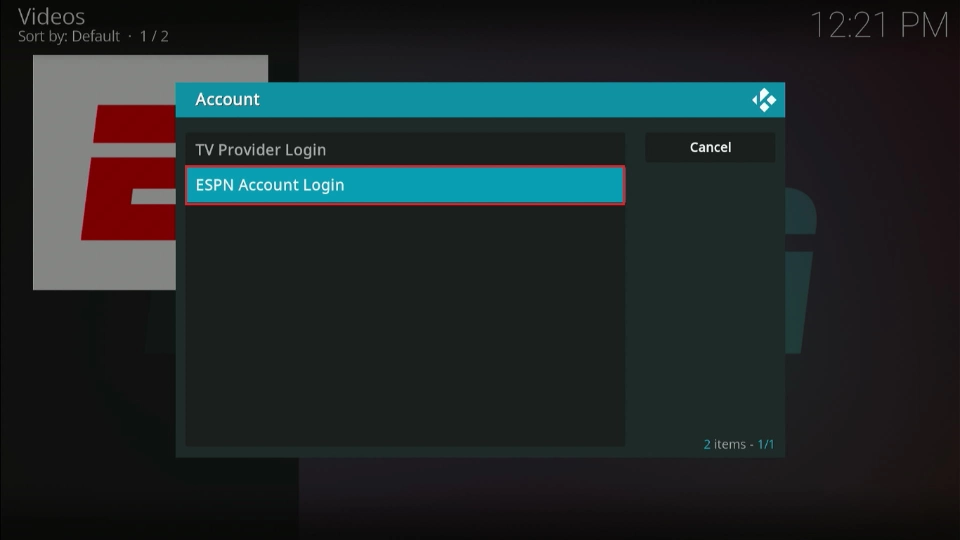
Task: Click the Cancel button
Action: [x=710, y=148]
